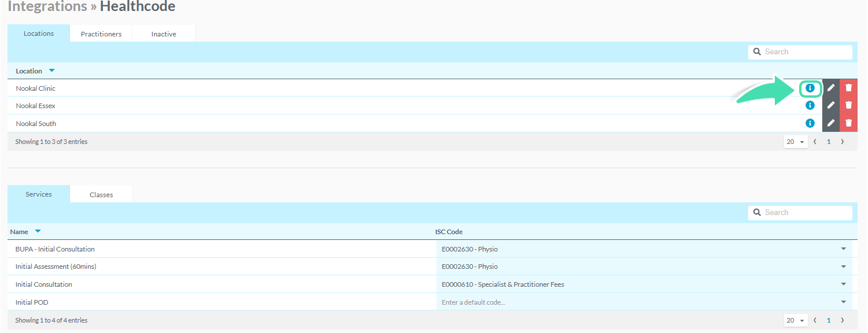Sort services by clicking the Name arrow
868x333 pixels.
click(x=38, y=231)
